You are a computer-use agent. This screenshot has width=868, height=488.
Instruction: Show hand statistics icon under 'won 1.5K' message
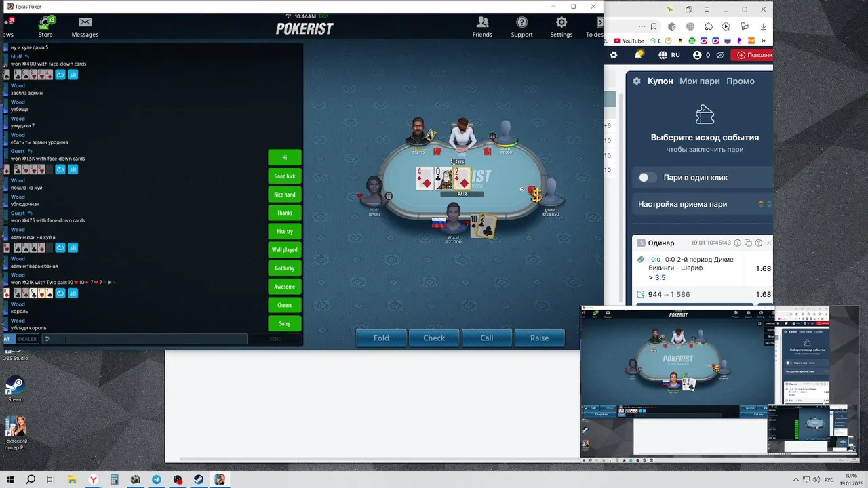point(73,169)
